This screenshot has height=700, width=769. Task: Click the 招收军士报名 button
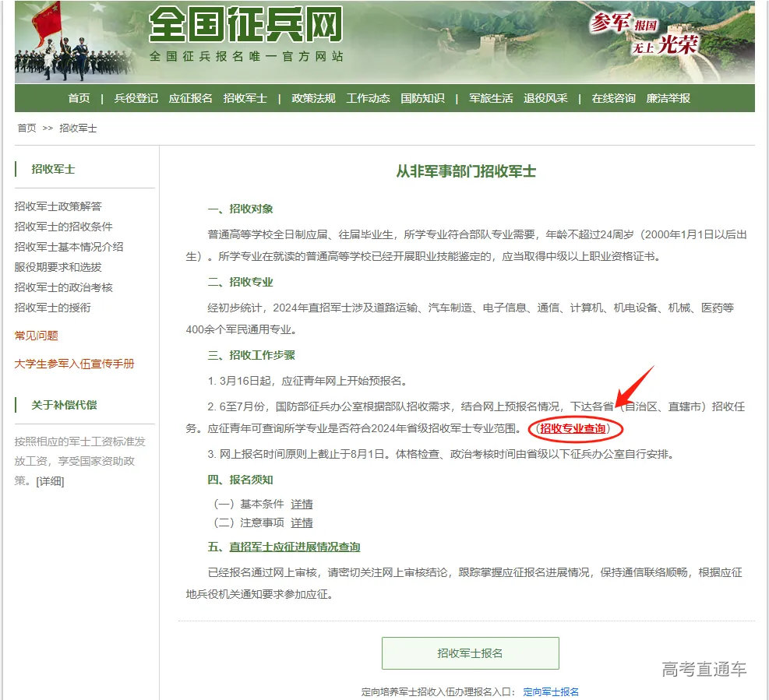(x=469, y=653)
